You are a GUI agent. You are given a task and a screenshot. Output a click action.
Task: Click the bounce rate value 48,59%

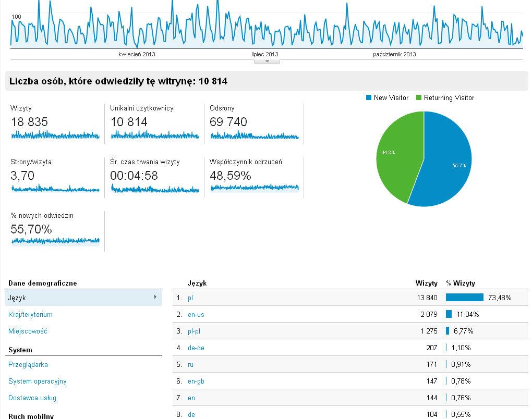point(231,176)
